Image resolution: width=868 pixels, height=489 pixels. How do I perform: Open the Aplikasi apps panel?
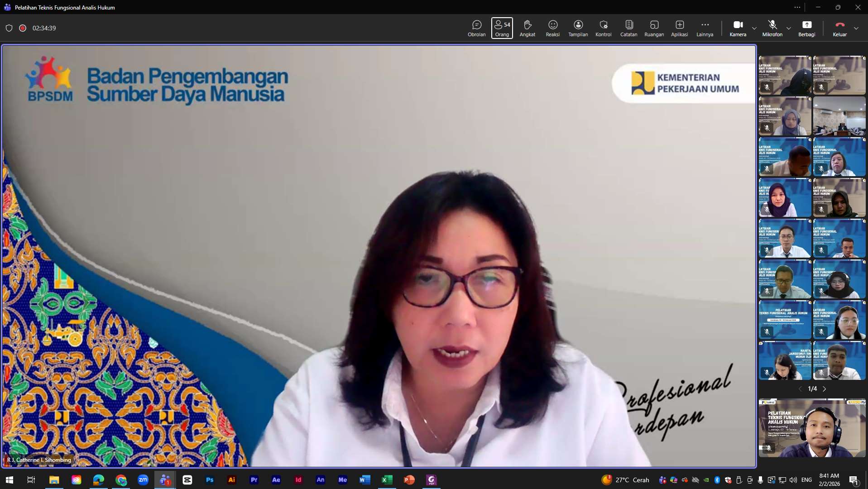[679, 28]
